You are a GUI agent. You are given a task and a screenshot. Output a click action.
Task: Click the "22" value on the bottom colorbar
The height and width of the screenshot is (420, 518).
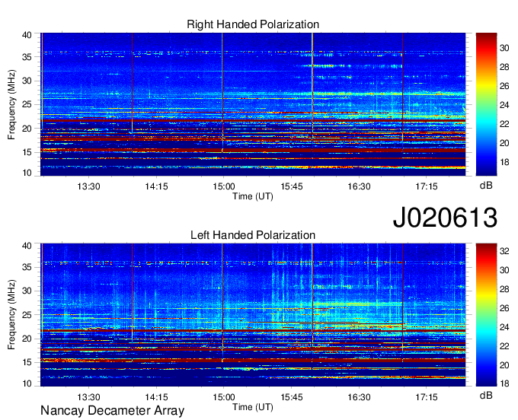[504, 346]
